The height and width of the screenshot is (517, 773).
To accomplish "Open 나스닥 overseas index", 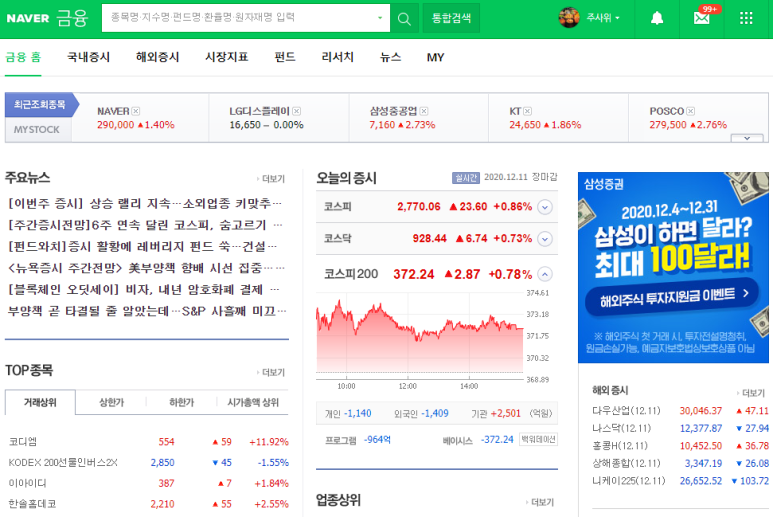I will pos(622,428).
